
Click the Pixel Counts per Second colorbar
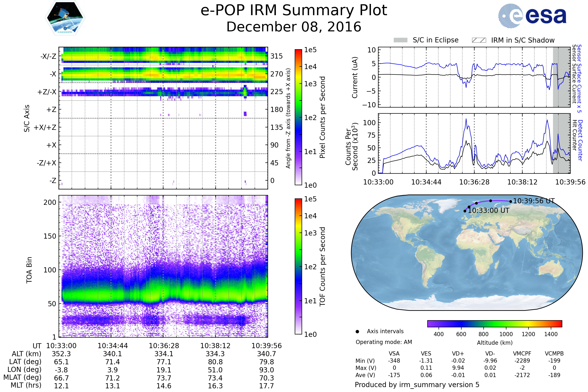click(x=298, y=117)
